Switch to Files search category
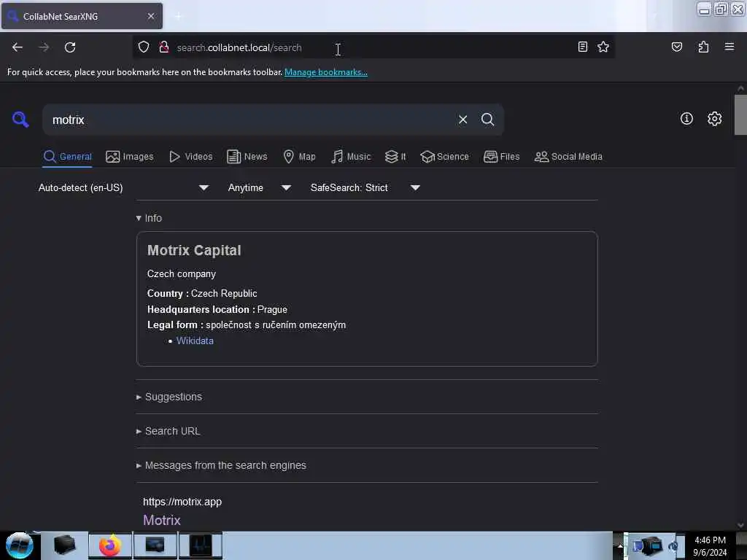This screenshot has width=747, height=560. 501,157
